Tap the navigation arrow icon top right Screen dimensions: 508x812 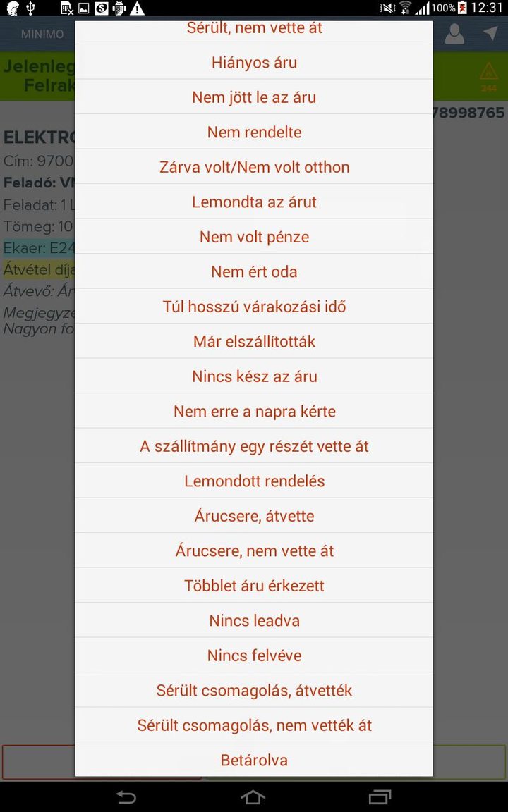490,33
